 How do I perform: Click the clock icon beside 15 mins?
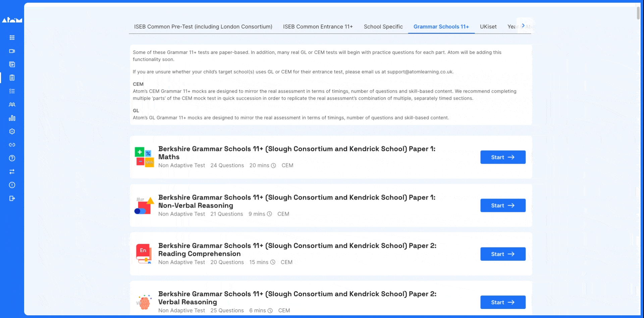pyautogui.click(x=273, y=262)
